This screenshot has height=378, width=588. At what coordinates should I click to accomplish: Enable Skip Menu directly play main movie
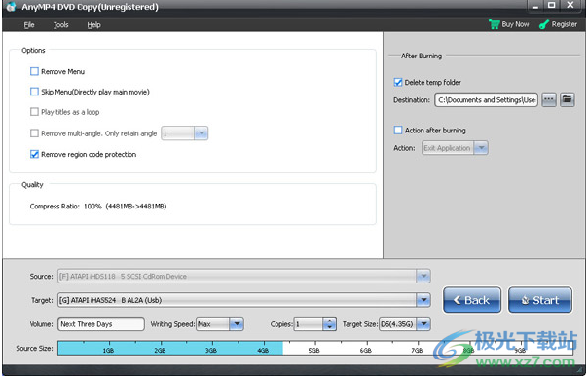coord(34,92)
